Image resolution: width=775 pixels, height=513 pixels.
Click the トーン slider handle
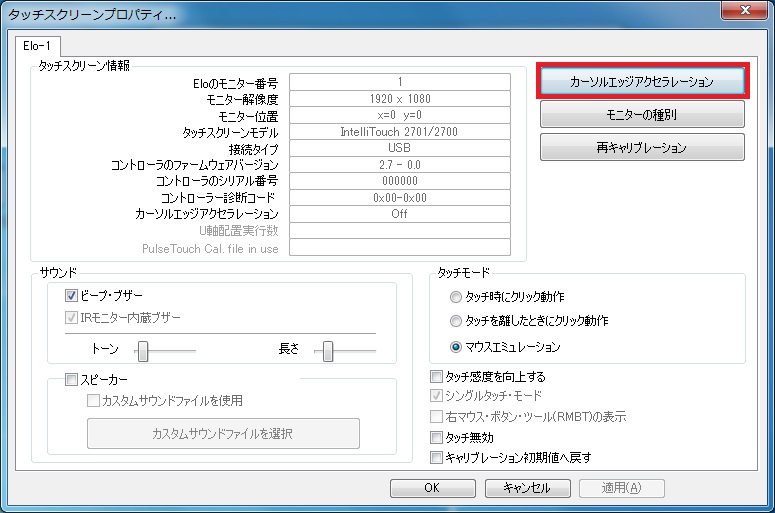[x=143, y=351]
